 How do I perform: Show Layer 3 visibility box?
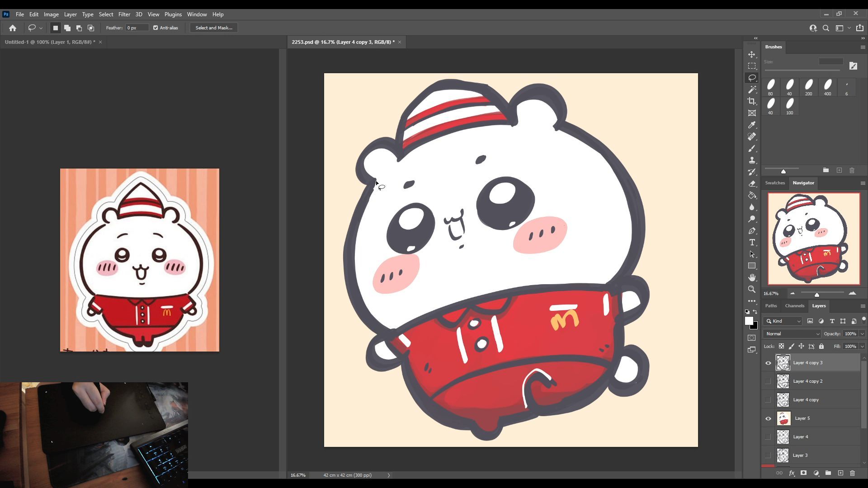(768, 455)
